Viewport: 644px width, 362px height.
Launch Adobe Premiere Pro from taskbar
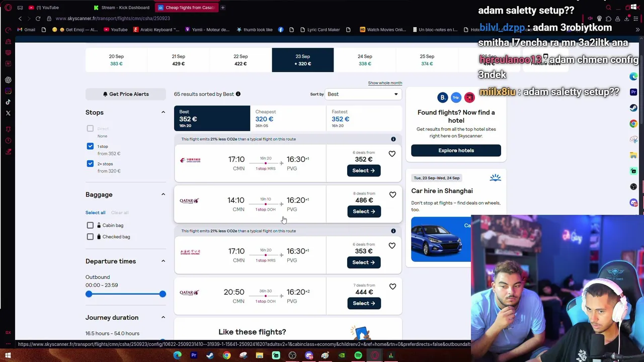[194, 356]
